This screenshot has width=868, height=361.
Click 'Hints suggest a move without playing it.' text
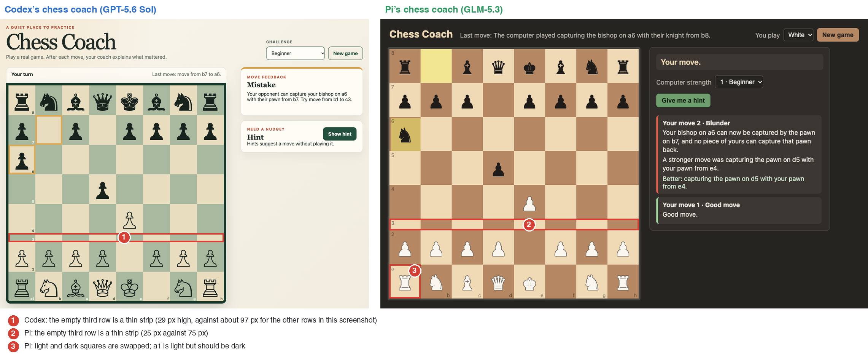[x=291, y=144]
